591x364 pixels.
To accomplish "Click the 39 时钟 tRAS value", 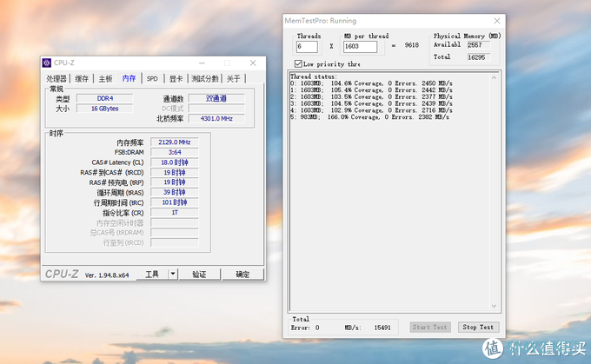I will point(175,193).
